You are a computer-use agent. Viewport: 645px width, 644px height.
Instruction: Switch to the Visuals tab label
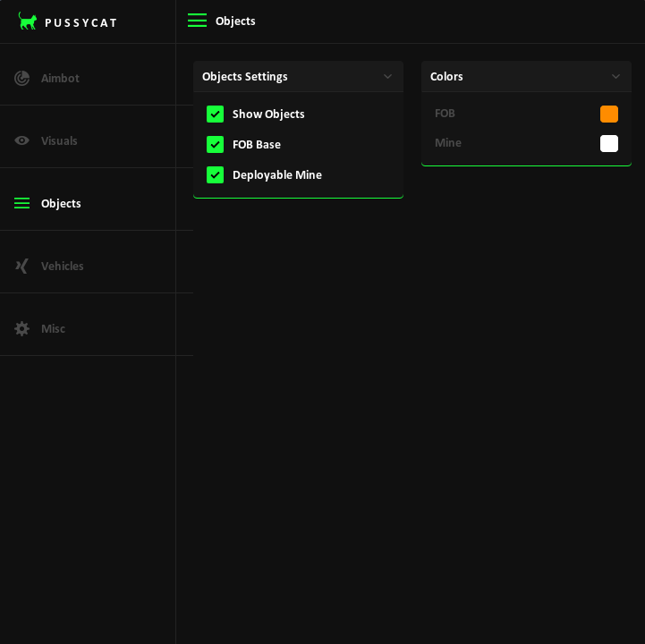(x=59, y=140)
